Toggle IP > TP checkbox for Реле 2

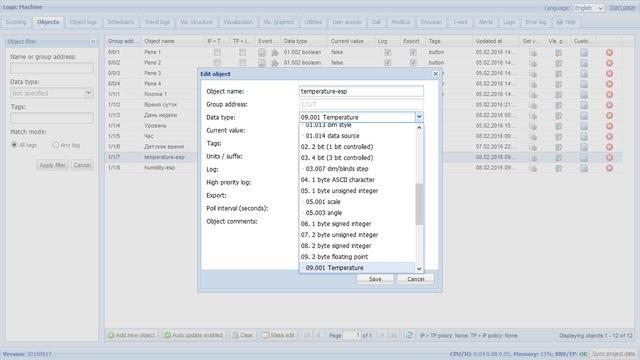217,63
